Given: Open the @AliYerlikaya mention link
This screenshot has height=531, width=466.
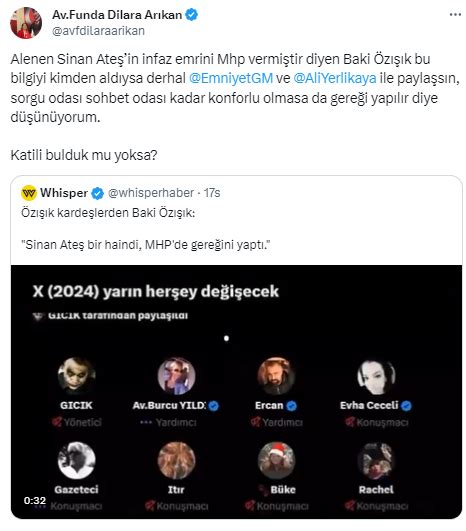Looking at the screenshot, I should [x=335, y=78].
